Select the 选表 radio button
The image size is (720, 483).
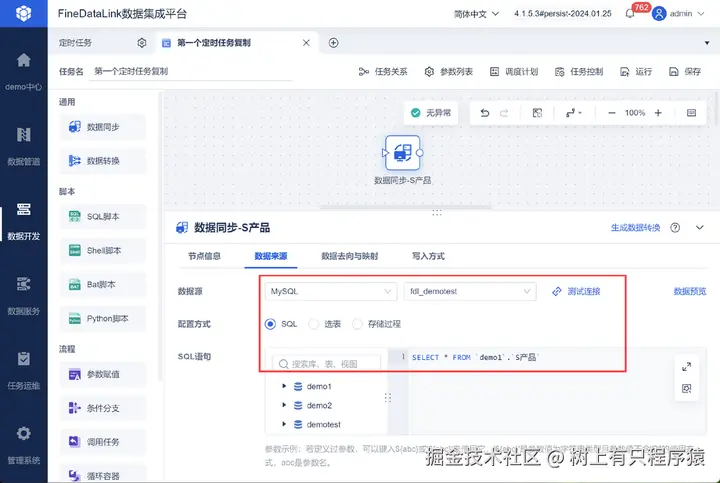[x=314, y=324]
